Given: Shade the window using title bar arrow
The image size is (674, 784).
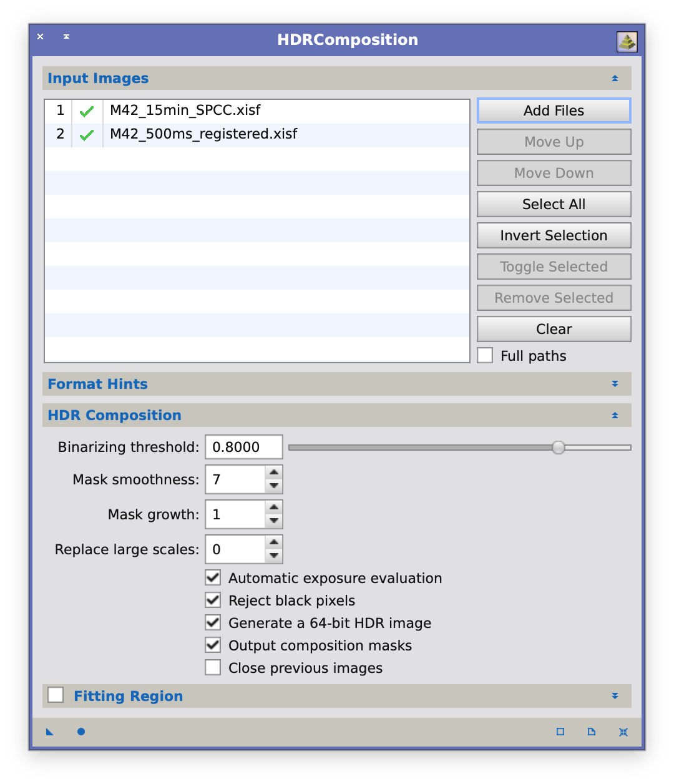Looking at the screenshot, I should 66,37.
